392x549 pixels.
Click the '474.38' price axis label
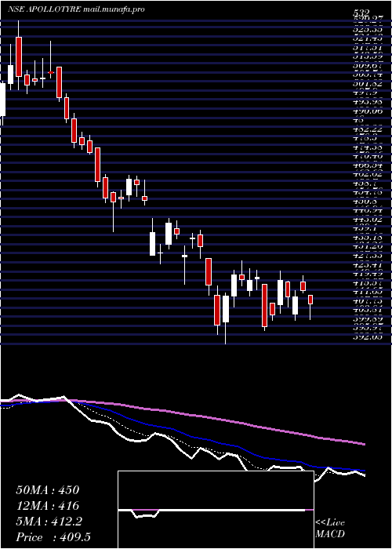tap(367, 147)
